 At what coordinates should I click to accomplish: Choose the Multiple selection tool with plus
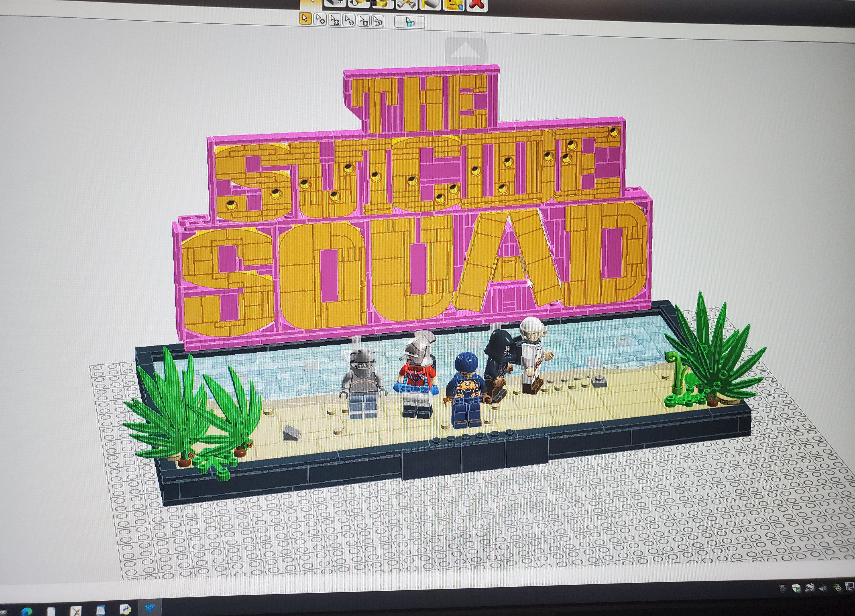320,20
